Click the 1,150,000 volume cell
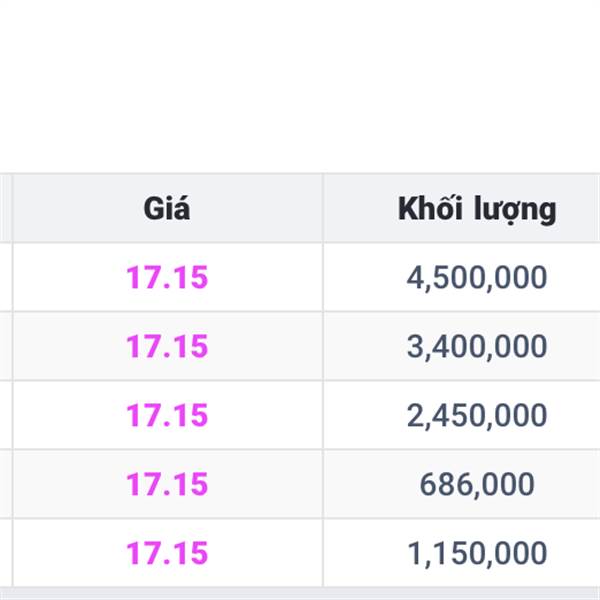Screen dimensions: 600x600 pos(477,553)
